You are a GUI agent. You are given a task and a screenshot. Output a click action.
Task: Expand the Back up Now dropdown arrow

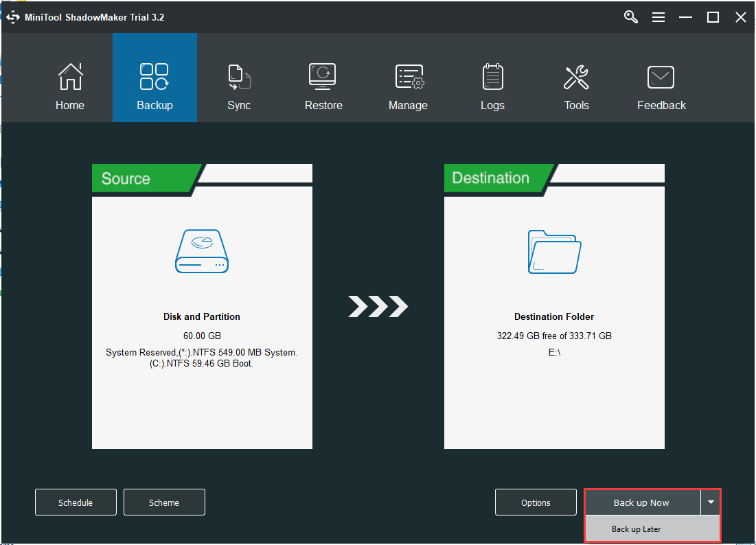(x=711, y=502)
